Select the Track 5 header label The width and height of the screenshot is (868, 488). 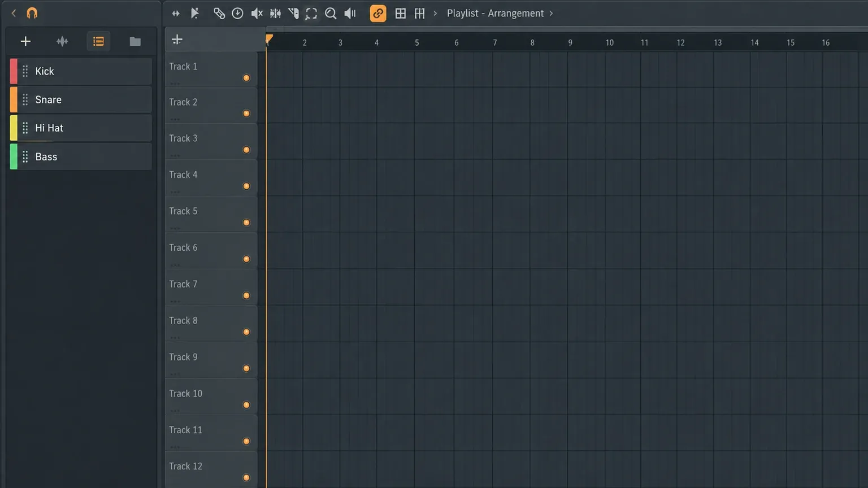pos(183,211)
